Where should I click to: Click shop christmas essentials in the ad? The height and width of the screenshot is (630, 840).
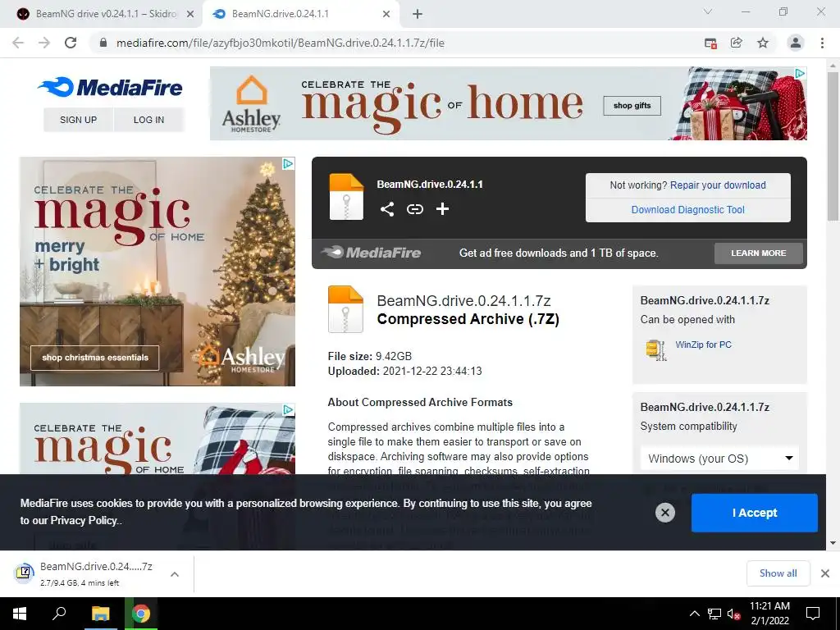[95, 358]
